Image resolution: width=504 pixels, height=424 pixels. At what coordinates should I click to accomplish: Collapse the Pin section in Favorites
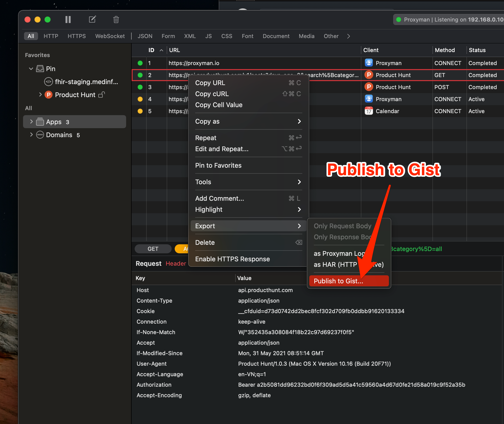(x=31, y=69)
